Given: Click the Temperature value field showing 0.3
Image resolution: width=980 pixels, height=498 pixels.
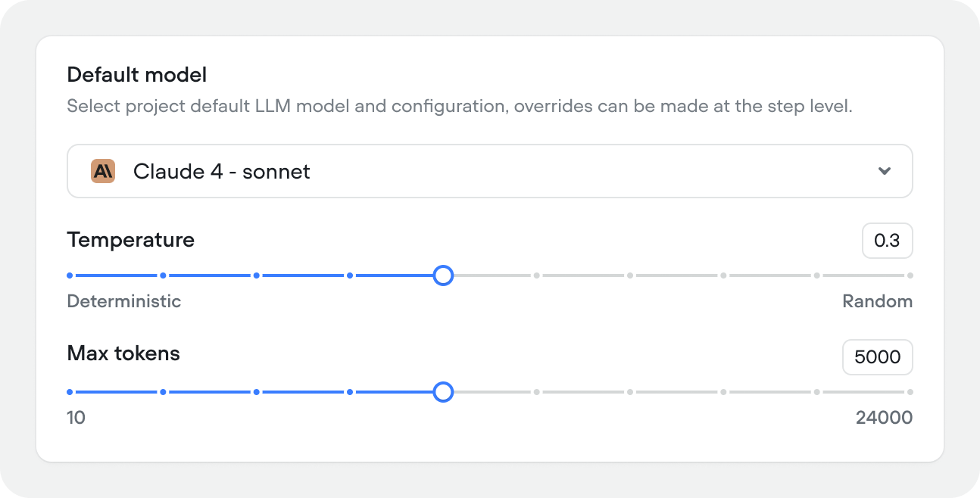Looking at the screenshot, I should 887,241.
